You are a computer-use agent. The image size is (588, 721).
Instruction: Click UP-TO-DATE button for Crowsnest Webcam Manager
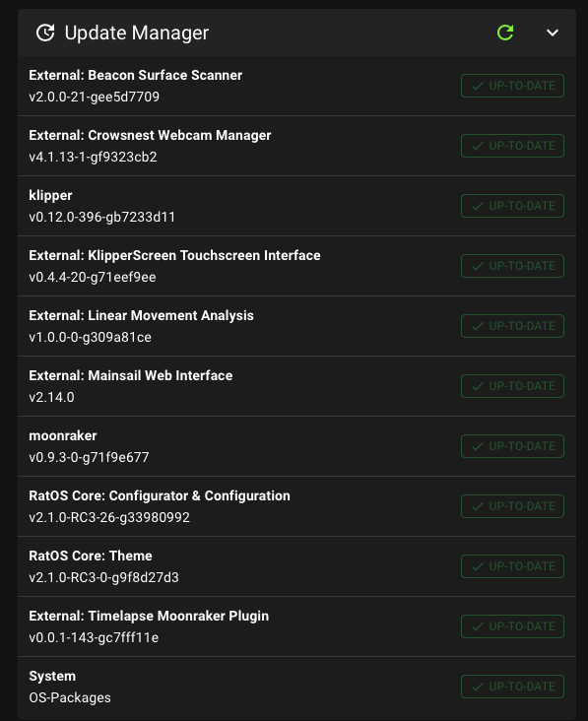(x=512, y=146)
